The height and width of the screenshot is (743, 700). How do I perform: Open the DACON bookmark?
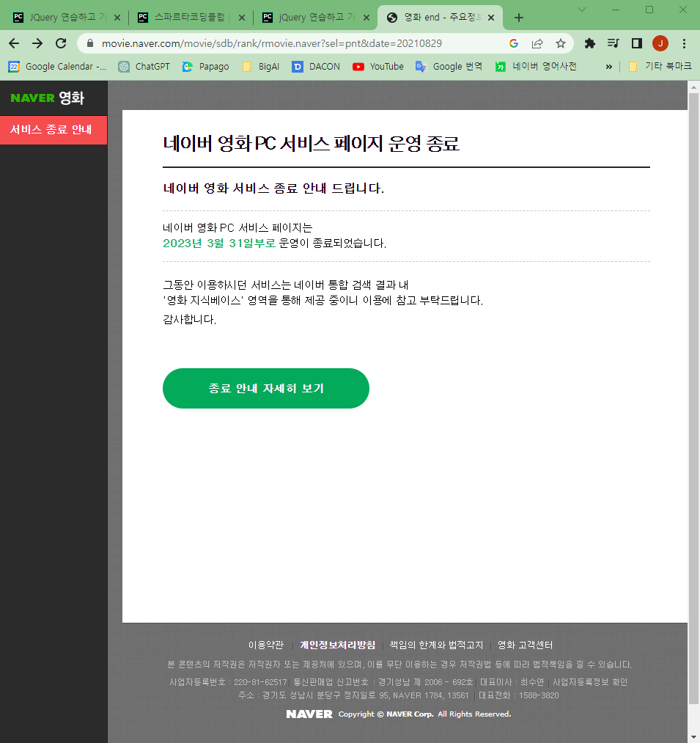[x=317, y=67]
